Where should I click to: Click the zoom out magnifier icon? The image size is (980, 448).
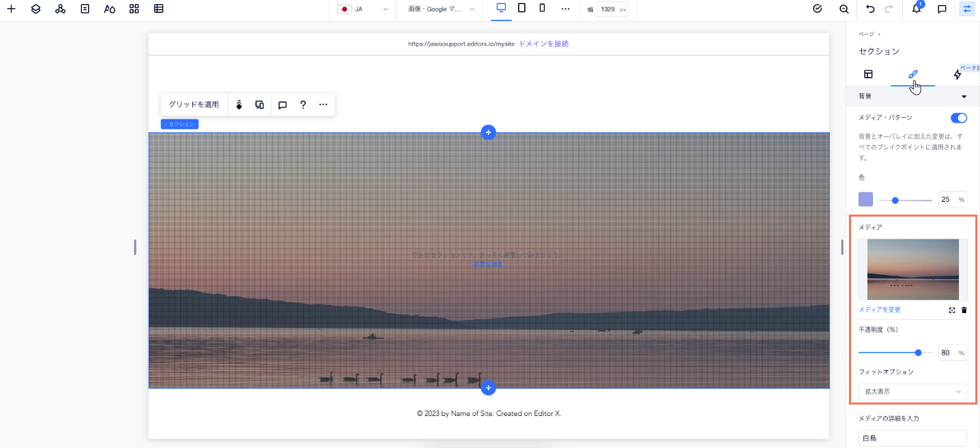[x=844, y=9]
